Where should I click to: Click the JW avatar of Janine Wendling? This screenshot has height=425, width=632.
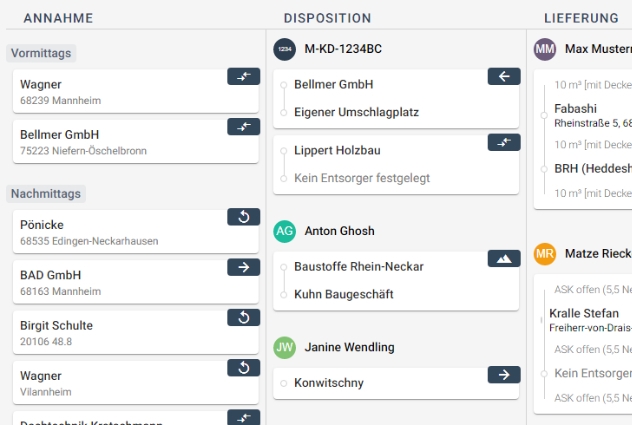click(285, 347)
